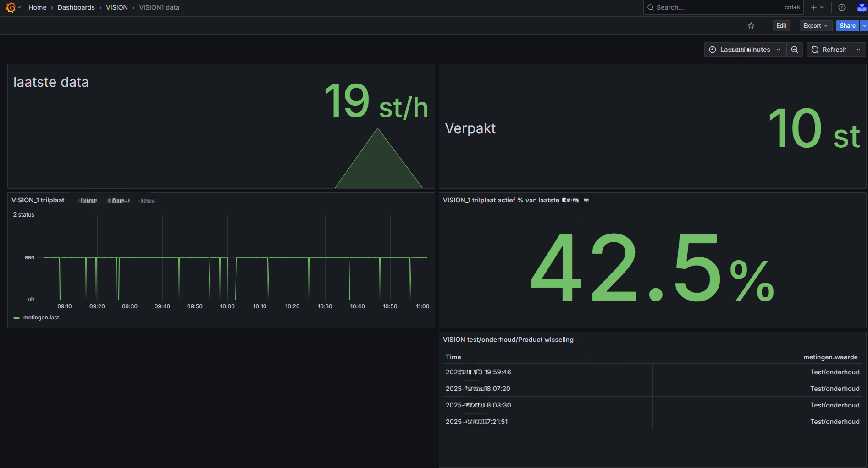The width and height of the screenshot is (868, 468).
Task: Click the Grafana logo
Action: point(10,7)
